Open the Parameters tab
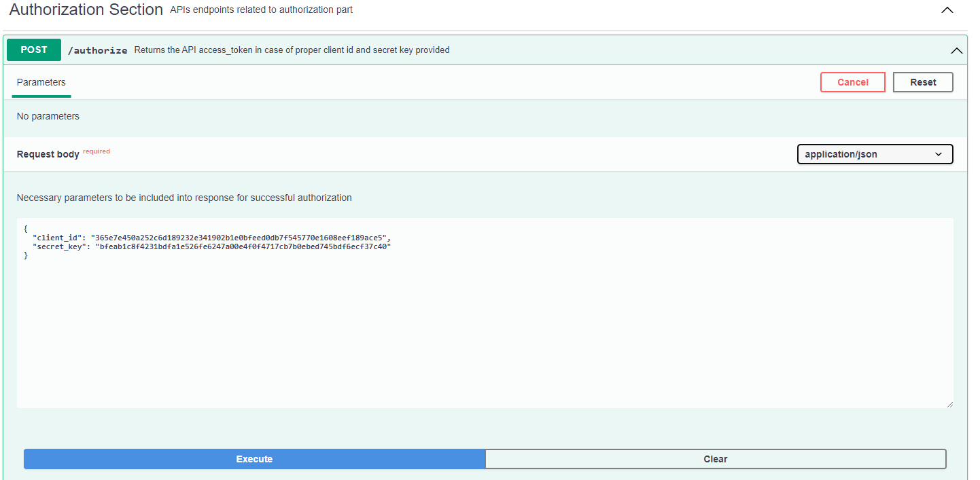Screen dimensions: 980x480 tap(41, 82)
